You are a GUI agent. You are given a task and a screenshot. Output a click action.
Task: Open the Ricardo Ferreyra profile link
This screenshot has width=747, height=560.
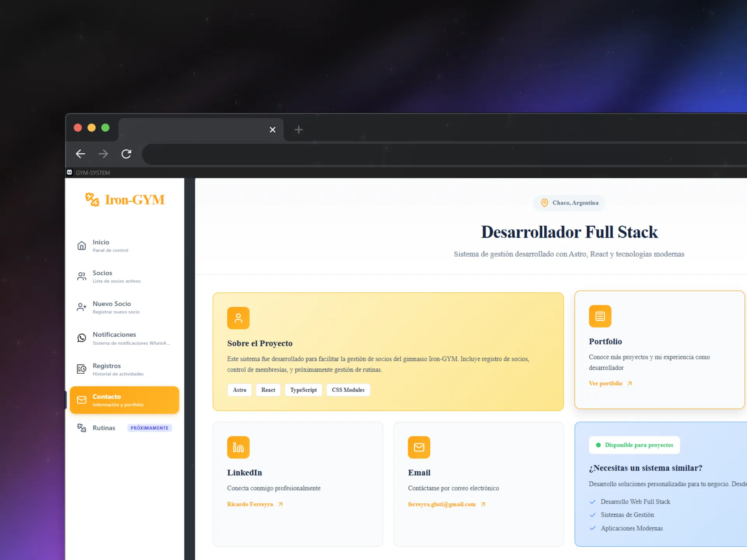point(250,504)
